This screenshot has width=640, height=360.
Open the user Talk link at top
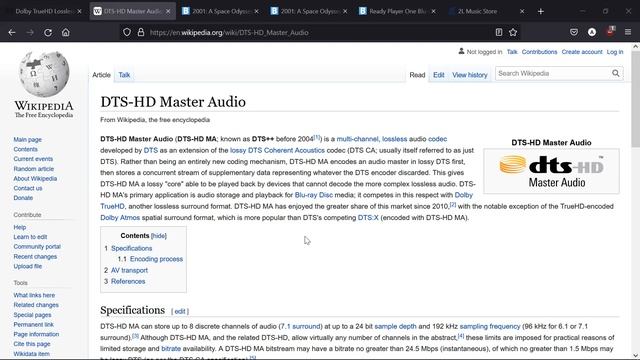coord(512,52)
